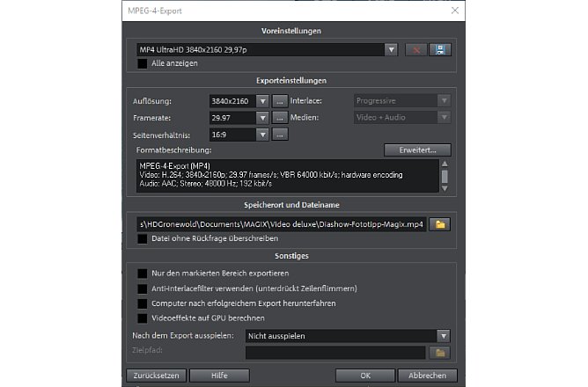Viewport: 588px width, 387px height.
Task: Enable Videoeffekte auf GPU berechnen
Action: tap(143, 317)
